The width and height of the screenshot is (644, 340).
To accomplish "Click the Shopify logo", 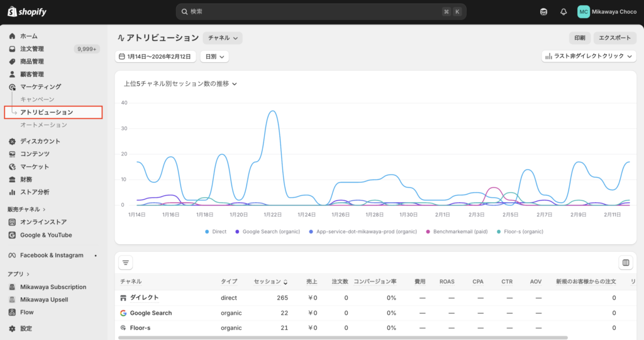I will 27,12.
